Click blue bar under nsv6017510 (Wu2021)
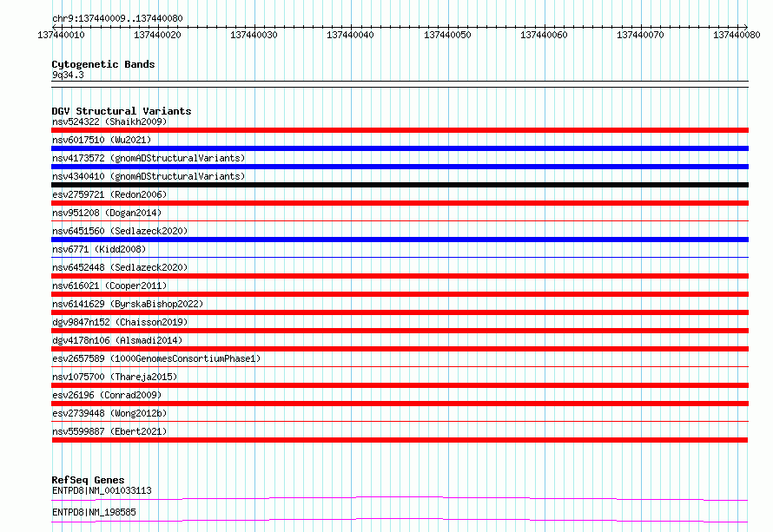 [x=400, y=148]
